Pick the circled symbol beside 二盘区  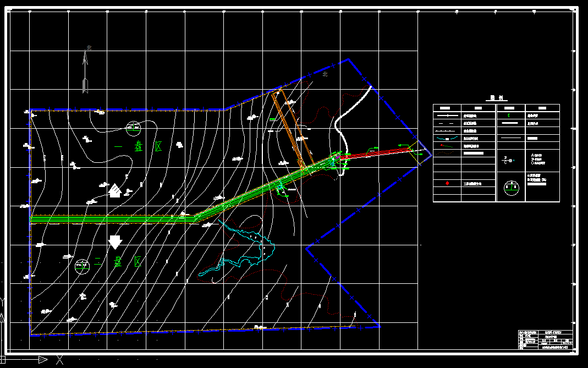tap(82, 267)
